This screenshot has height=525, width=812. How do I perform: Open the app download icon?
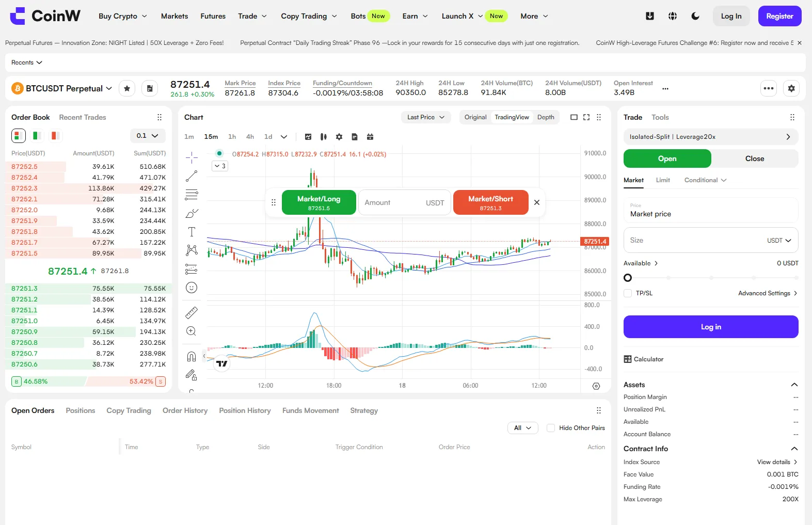pos(650,16)
